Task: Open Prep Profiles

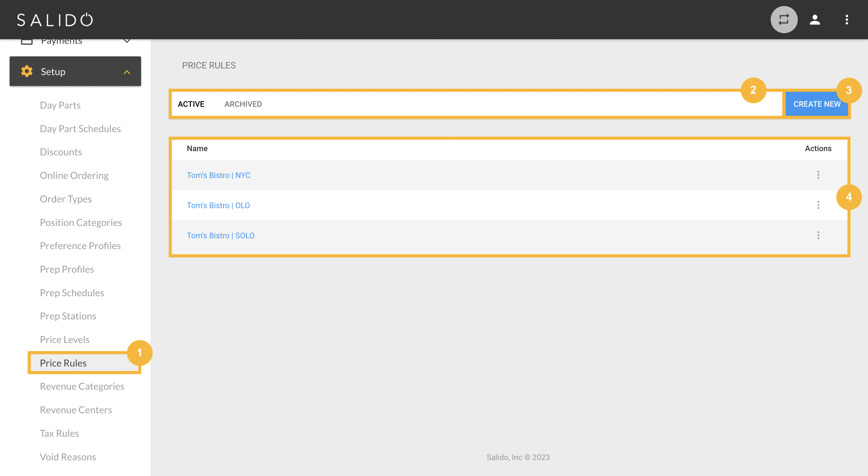Action: [x=67, y=269]
